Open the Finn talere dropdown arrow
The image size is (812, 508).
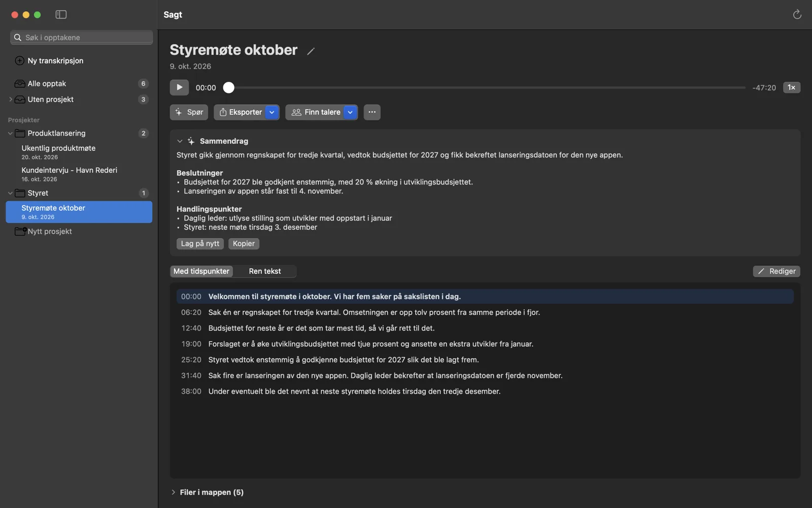(351, 112)
